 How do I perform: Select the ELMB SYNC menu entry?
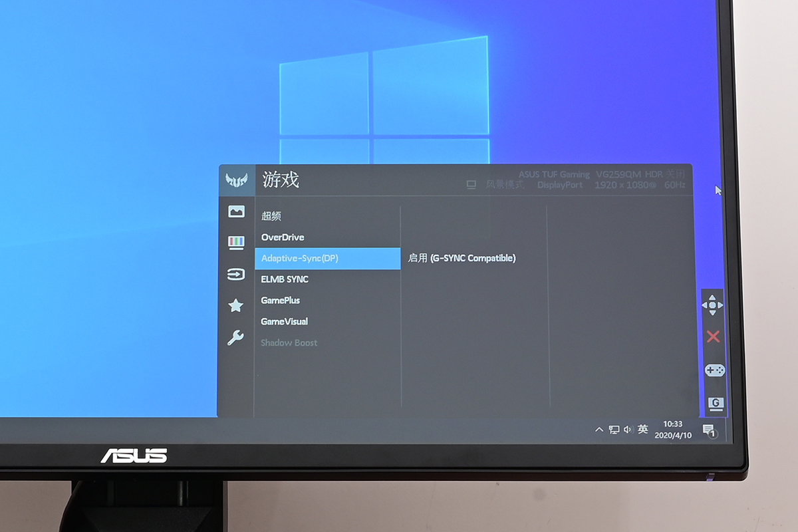pyautogui.click(x=285, y=279)
